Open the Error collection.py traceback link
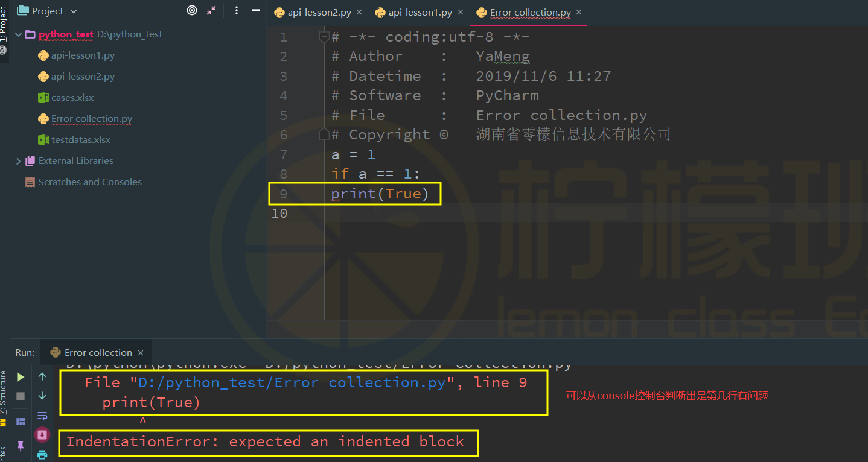Viewport: 868px width, 462px height. 292,382
